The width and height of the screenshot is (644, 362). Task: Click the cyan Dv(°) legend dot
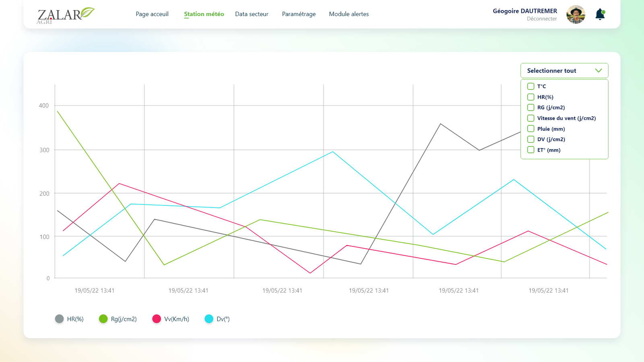[209, 319]
